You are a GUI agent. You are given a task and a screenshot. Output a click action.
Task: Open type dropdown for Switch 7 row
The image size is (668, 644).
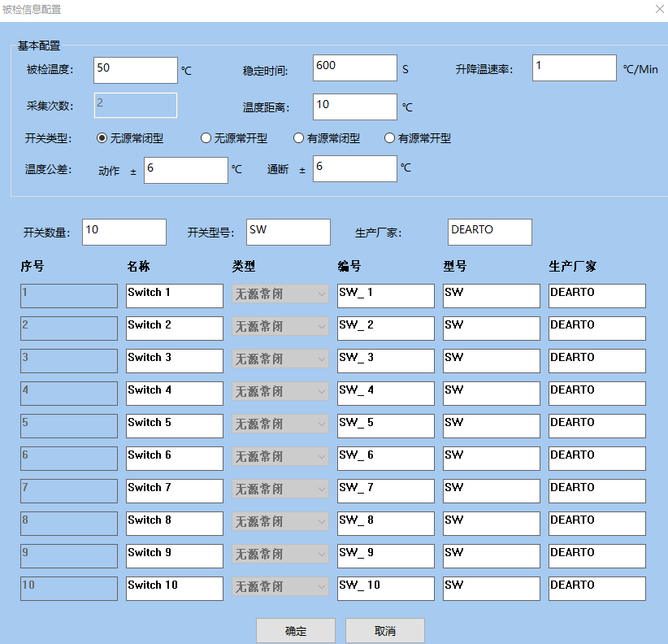click(280, 490)
